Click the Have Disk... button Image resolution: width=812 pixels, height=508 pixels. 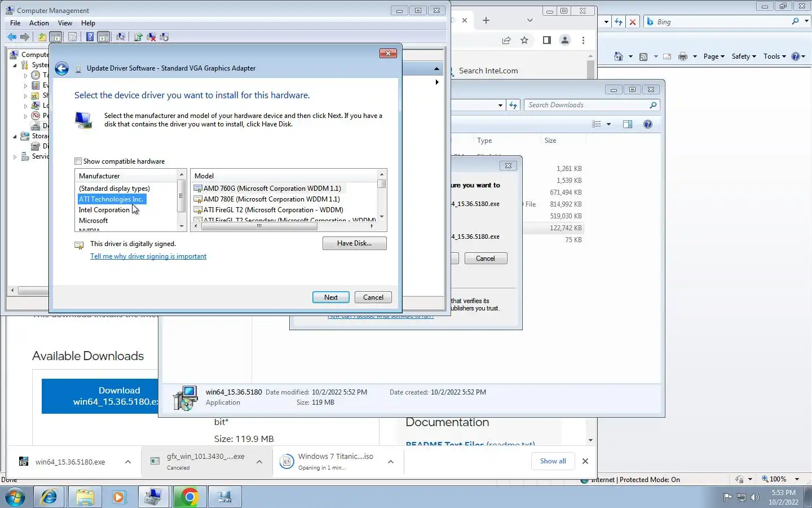point(354,243)
